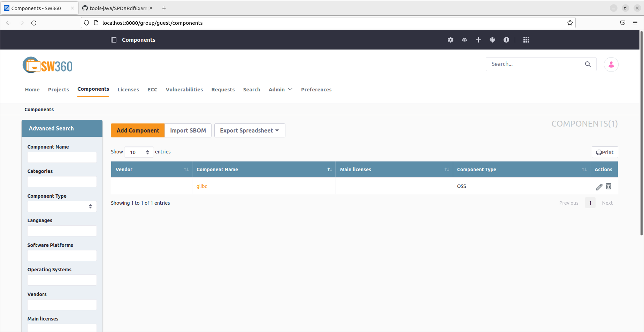Expand the Export Spreadsheet dropdown
Viewport: 644px width, 332px height.
tap(250, 130)
